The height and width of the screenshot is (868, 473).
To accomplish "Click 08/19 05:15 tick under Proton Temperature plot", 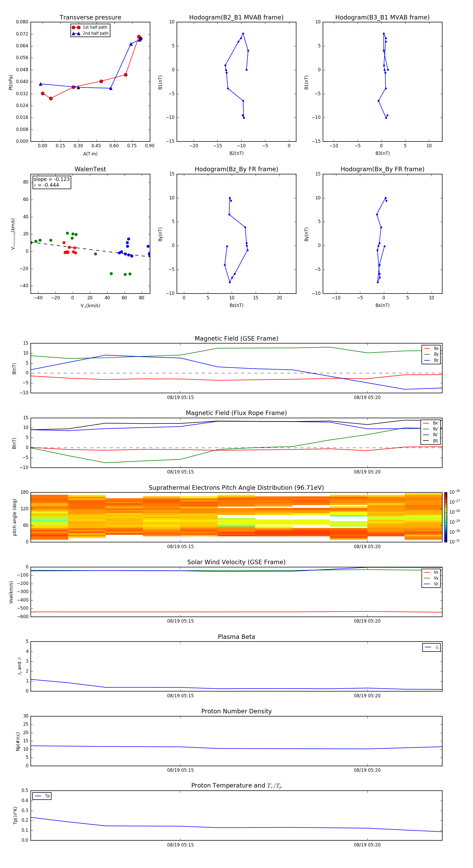I will point(180,845).
